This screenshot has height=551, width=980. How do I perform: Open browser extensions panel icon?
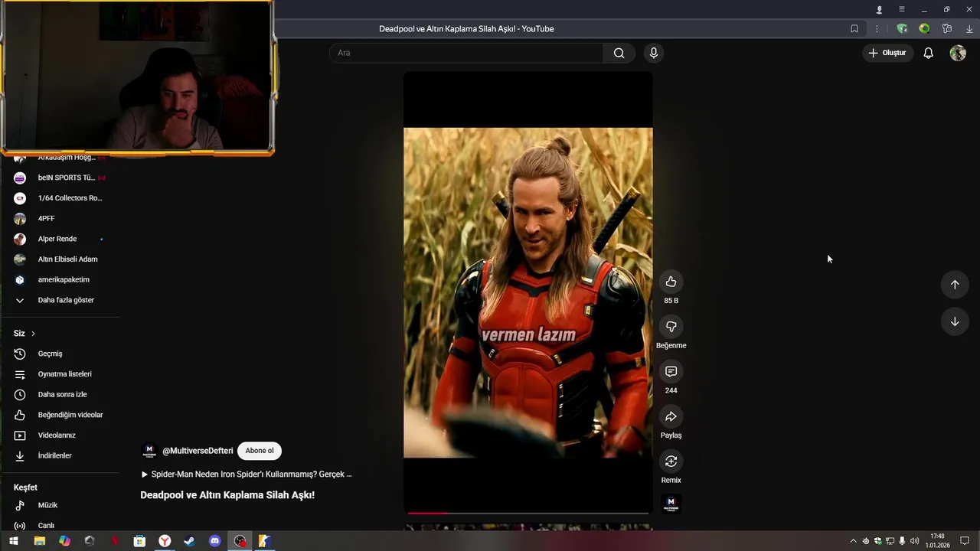click(x=947, y=29)
